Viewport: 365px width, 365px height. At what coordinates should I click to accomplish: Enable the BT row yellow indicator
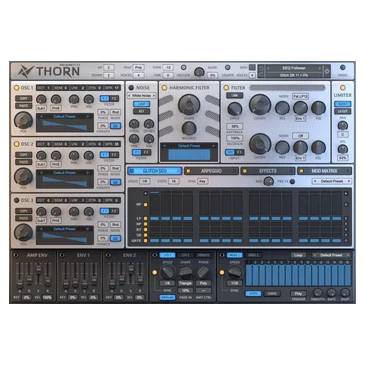click(x=145, y=230)
